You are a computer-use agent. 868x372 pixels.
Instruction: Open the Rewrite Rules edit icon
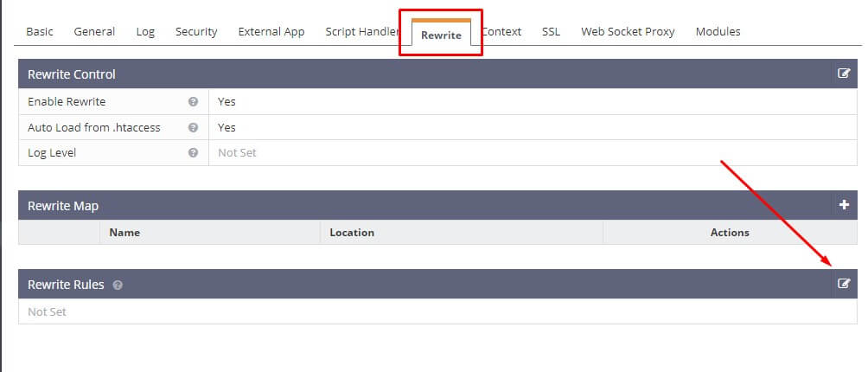(x=844, y=284)
